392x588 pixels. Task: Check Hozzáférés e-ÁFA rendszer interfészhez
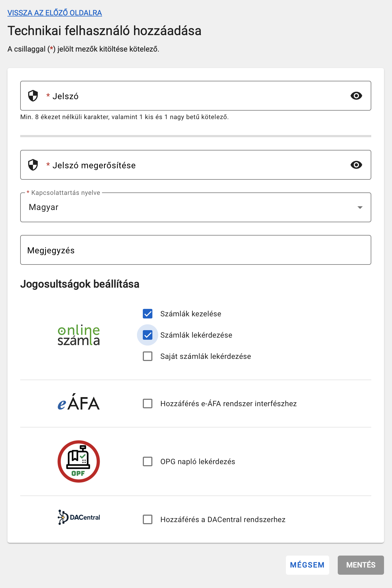click(148, 404)
